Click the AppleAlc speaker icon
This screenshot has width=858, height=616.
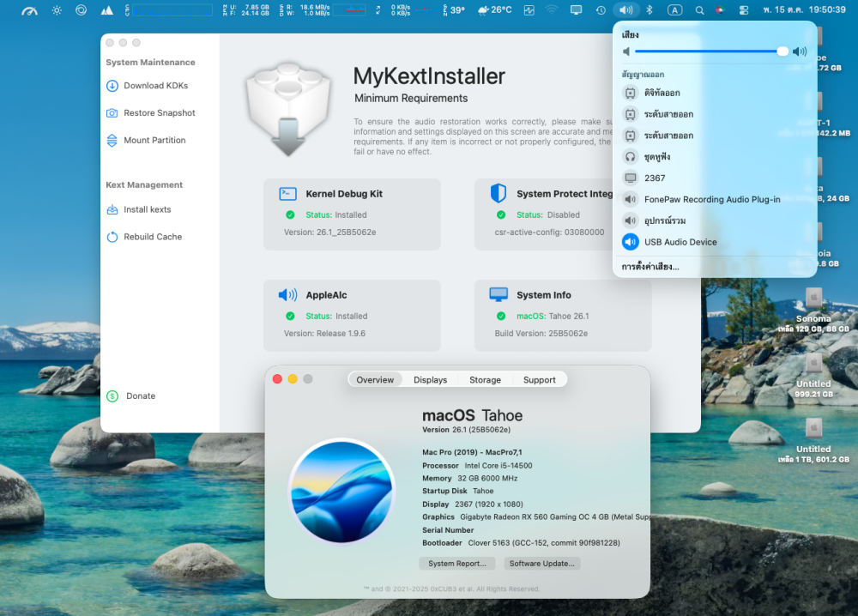(x=287, y=295)
